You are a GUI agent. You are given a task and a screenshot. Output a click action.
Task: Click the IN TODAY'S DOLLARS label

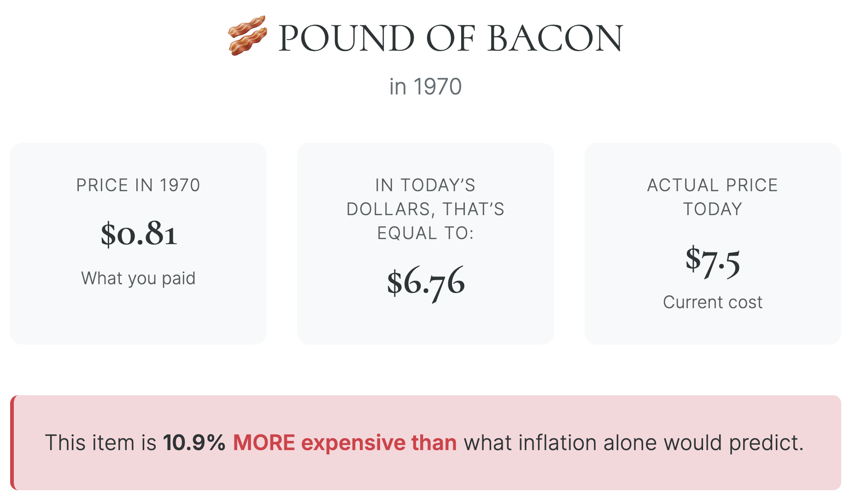pyautogui.click(x=425, y=197)
